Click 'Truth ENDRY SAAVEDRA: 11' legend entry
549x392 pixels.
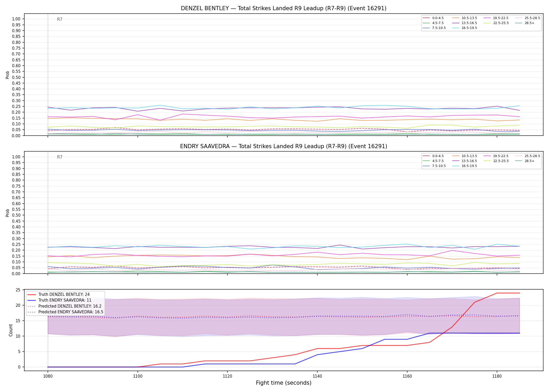pos(60,300)
